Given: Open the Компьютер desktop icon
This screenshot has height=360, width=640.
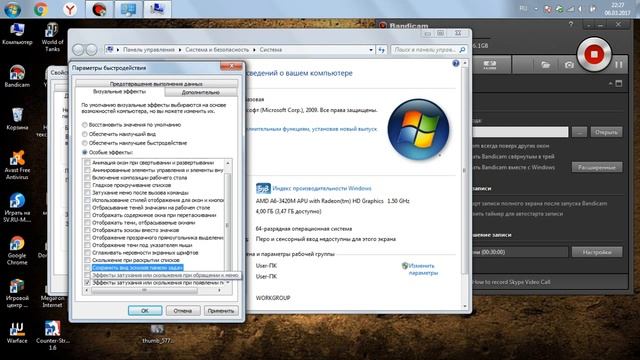Looking at the screenshot, I should [17, 34].
